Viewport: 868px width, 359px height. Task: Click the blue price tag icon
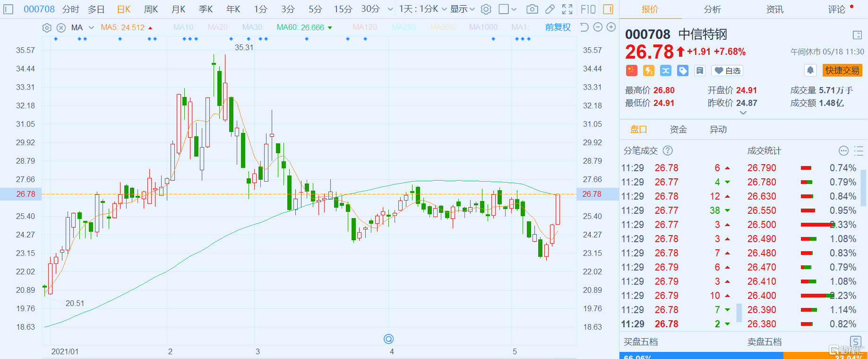coord(683,70)
